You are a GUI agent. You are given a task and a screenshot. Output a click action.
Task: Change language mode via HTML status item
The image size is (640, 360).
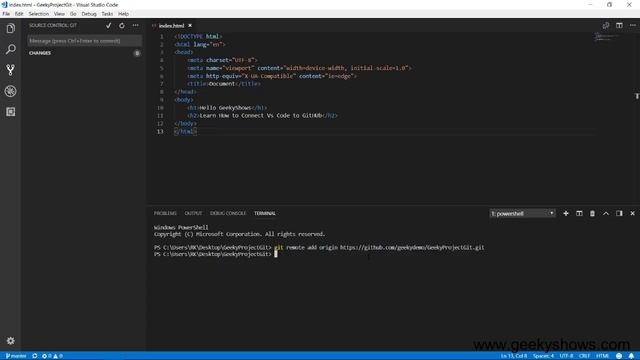603,356
